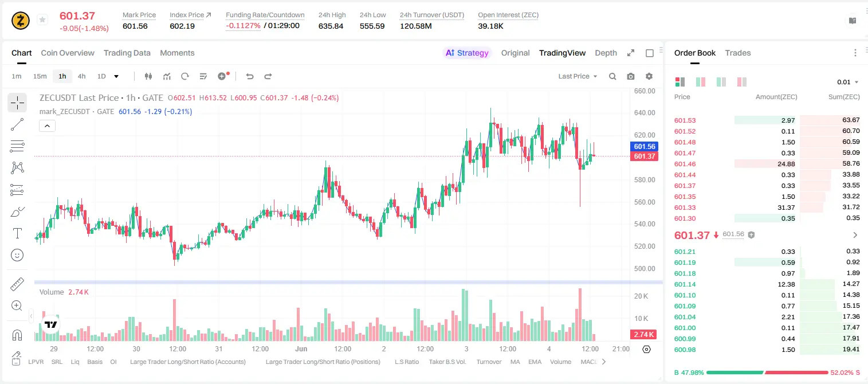Open the chart search magnifier
Screen dimensions: 868x384
tap(612, 76)
